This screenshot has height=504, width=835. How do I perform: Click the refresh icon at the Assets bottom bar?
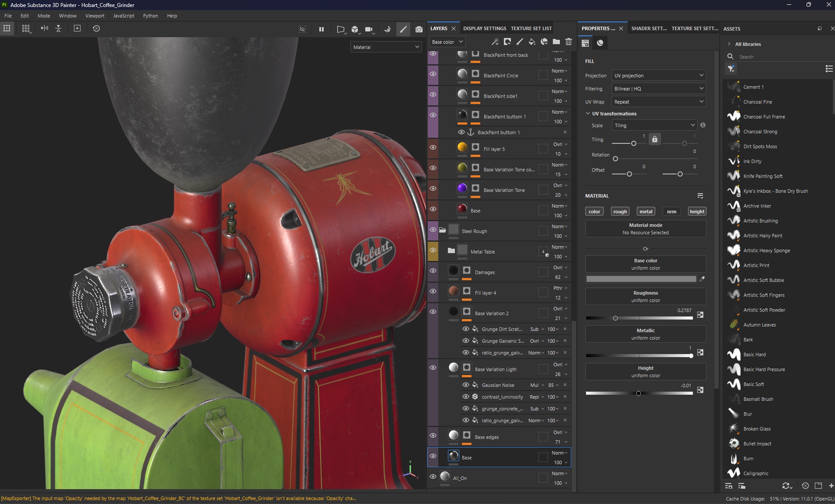(x=786, y=486)
